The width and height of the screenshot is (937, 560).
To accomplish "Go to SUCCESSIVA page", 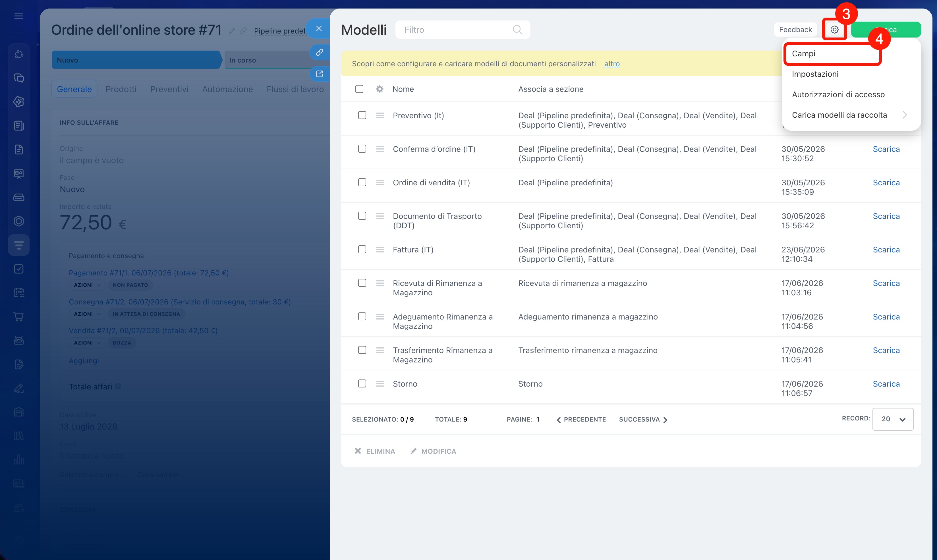I will tap(643, 420).
